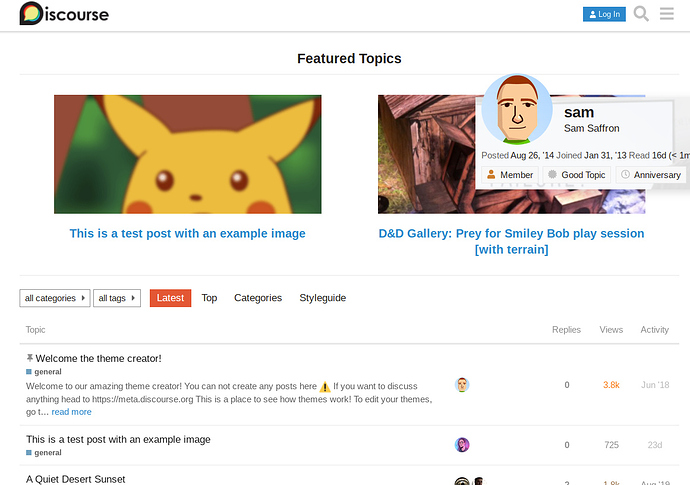Open 'A Quiet Desert Sunset' topic
Screen dimensions: 690x485
(76, 479)
